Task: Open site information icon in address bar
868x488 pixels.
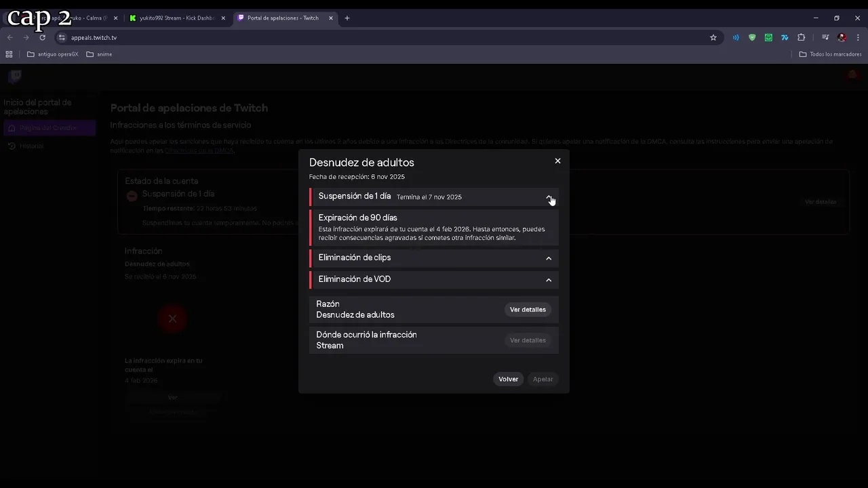Action: point(62,37)
